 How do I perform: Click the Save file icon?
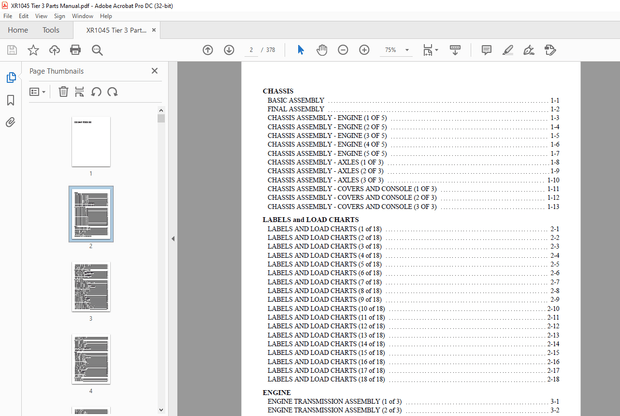coord(12,50)
